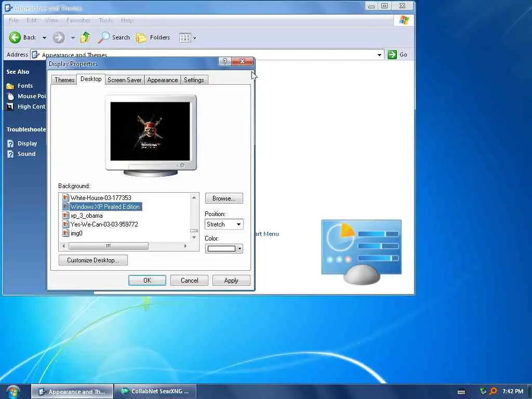Open the Appearance tab

tap(163, 79)
